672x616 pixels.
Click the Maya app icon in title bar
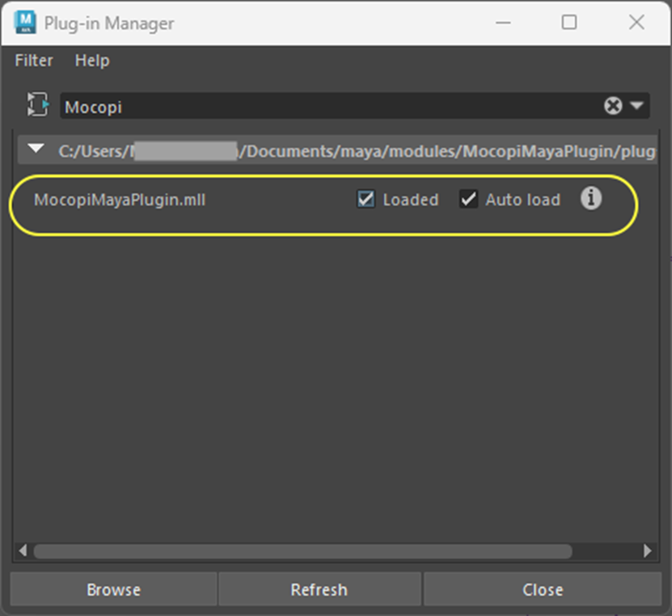click(x=25, y=23)
